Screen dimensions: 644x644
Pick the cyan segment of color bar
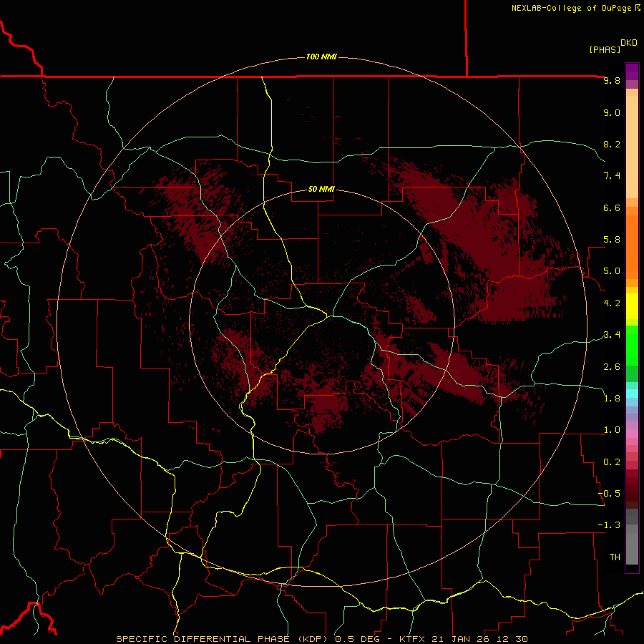(632, 394)
